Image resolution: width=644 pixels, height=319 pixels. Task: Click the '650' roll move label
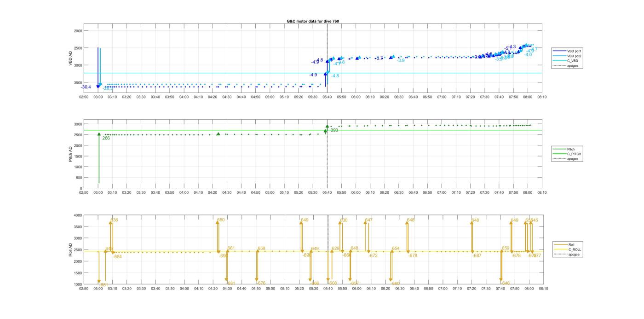pos(221,220)
